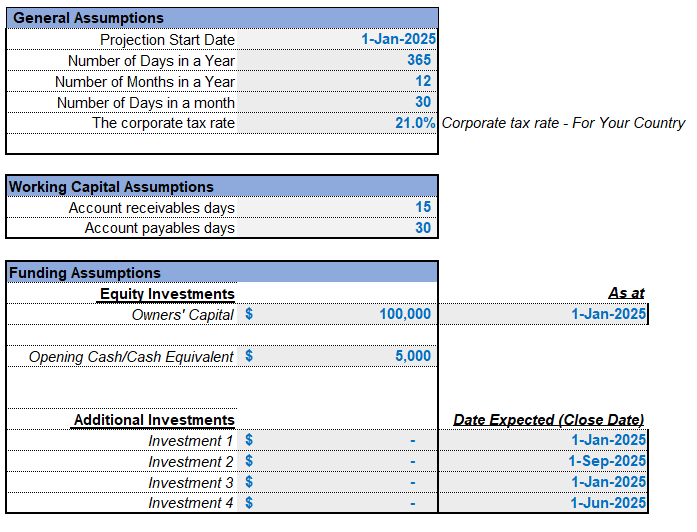
Task: Click the Account payables days value
Action: 337,228
